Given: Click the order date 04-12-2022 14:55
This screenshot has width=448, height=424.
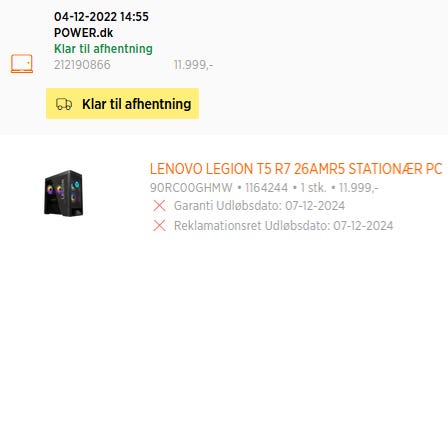Looking at the screenshot, I should (x=101, y=17).
